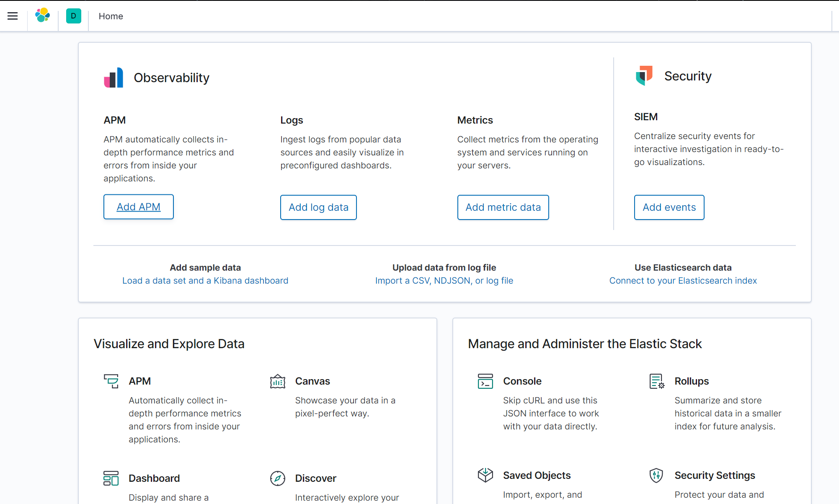Click the Console terminal icon
The width and height of the screenshot is (839, 504).
(485, 381)
